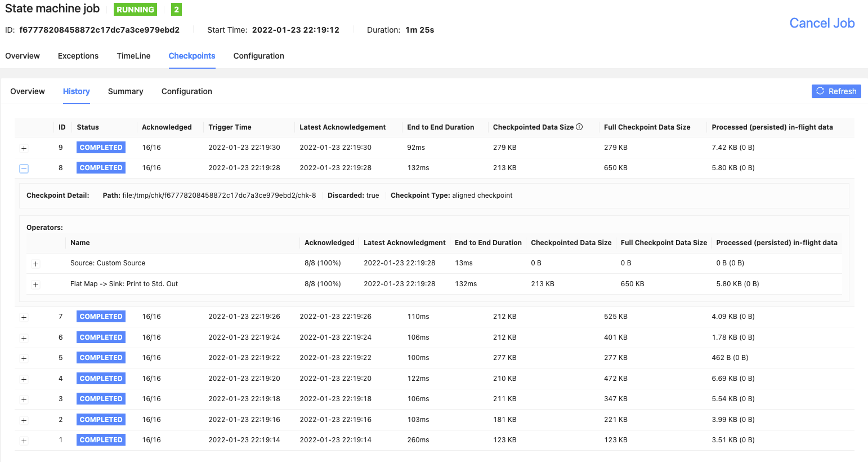Collapse the expanded checkpoint 8 row
The height and width of the screenshot is (462, 868).
point(24,168)
